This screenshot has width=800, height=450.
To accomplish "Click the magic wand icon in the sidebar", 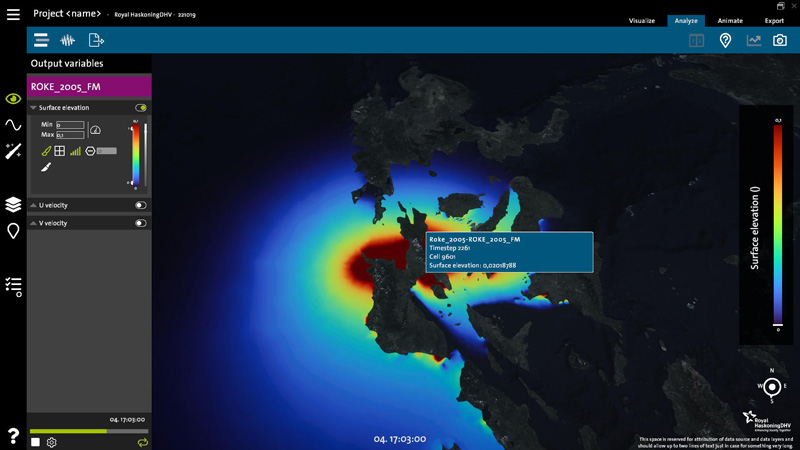I will point(13,151).
